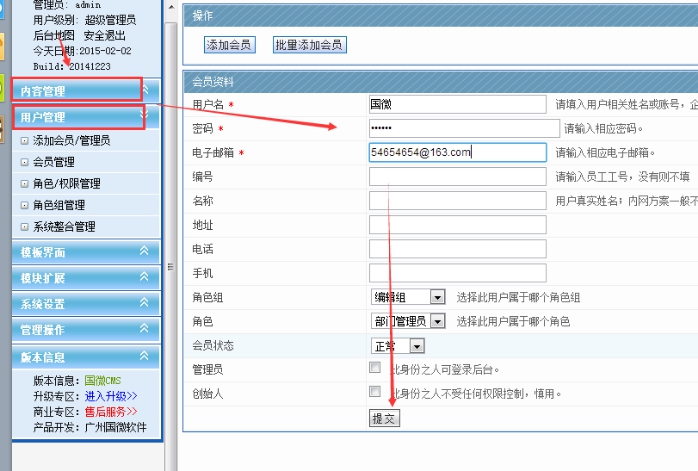
Task: Click the double-chevron icon on 模板界面
Action: point(145,251)
